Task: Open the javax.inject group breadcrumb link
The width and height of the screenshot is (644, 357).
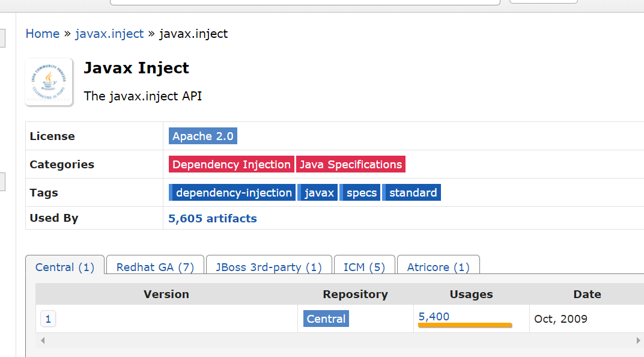Action: point(109,34)
